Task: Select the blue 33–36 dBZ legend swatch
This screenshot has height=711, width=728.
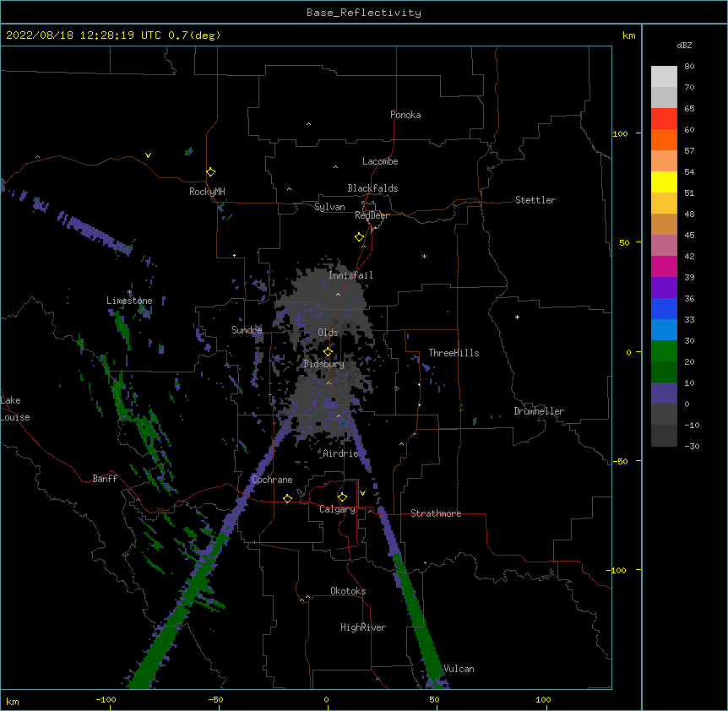Action: pyautogui.click(x=664, y=308)
